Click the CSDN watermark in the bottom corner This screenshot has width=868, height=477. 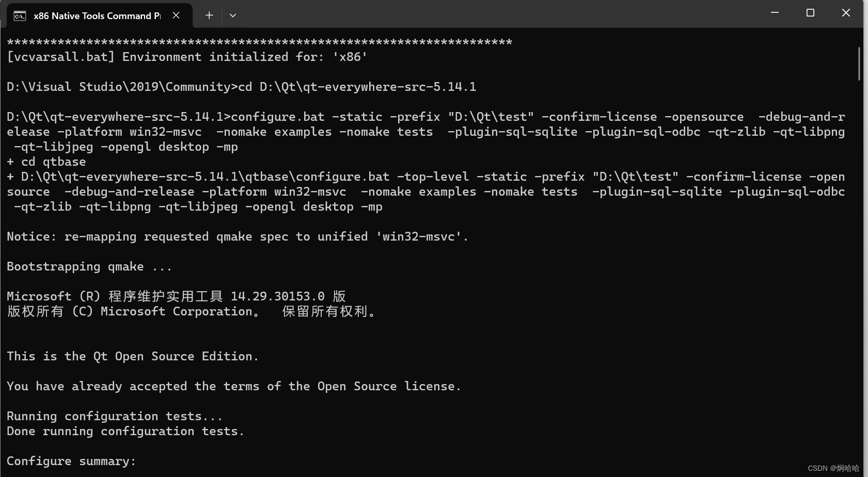[x=833, y=468]
